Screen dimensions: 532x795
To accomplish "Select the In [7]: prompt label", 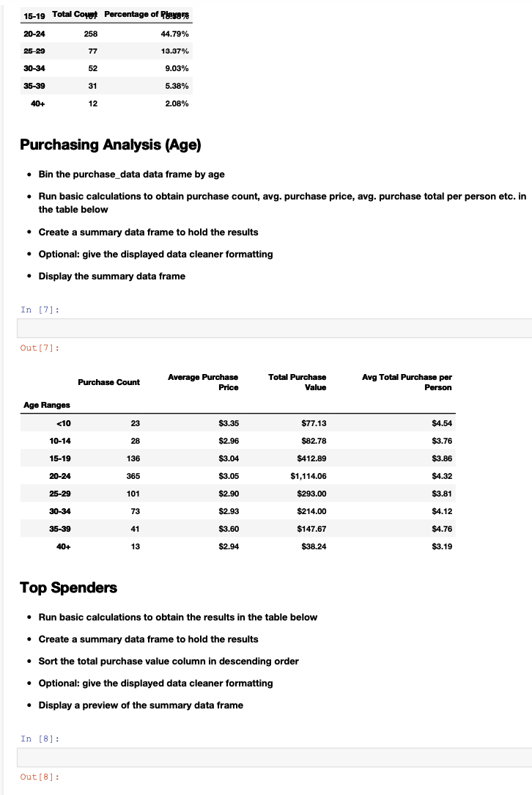I will (40, 309).
